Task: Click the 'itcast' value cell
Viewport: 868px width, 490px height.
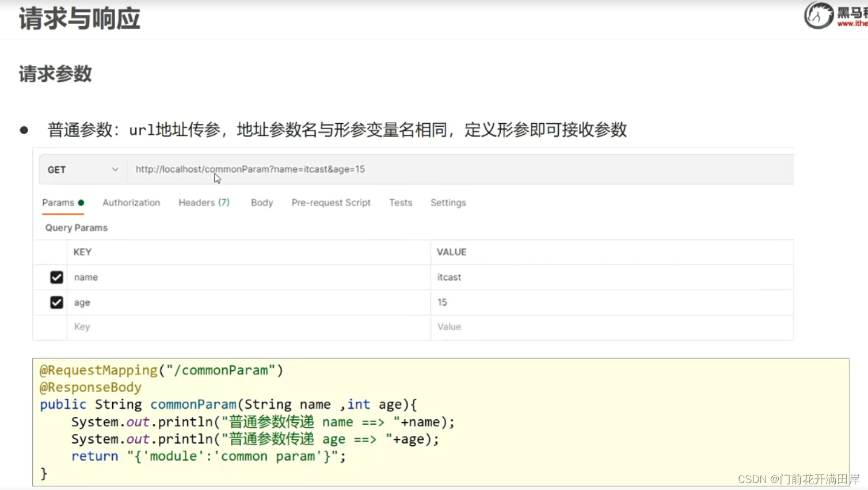Action: point(612,278)
